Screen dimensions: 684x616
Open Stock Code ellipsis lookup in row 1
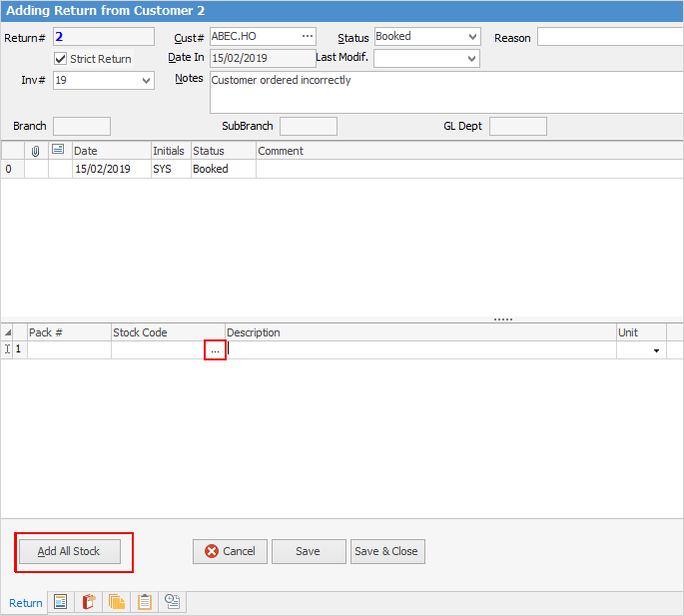[x=215, y=350]
